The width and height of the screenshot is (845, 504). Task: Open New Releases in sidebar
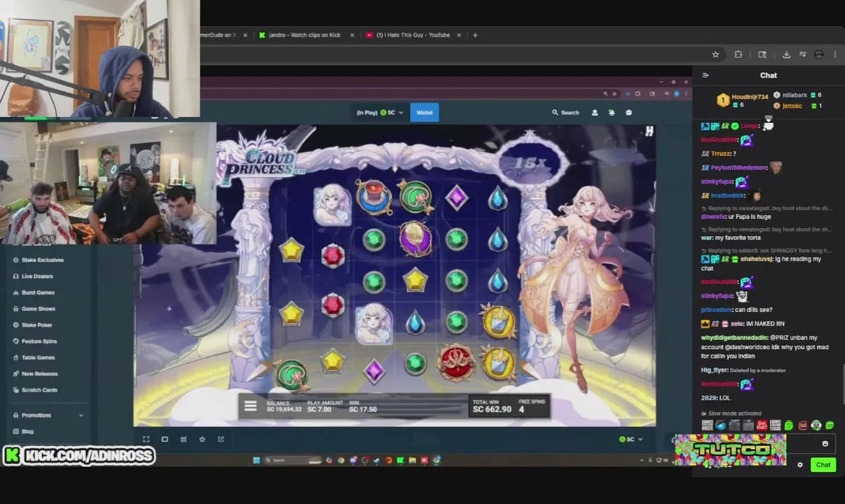39,373
